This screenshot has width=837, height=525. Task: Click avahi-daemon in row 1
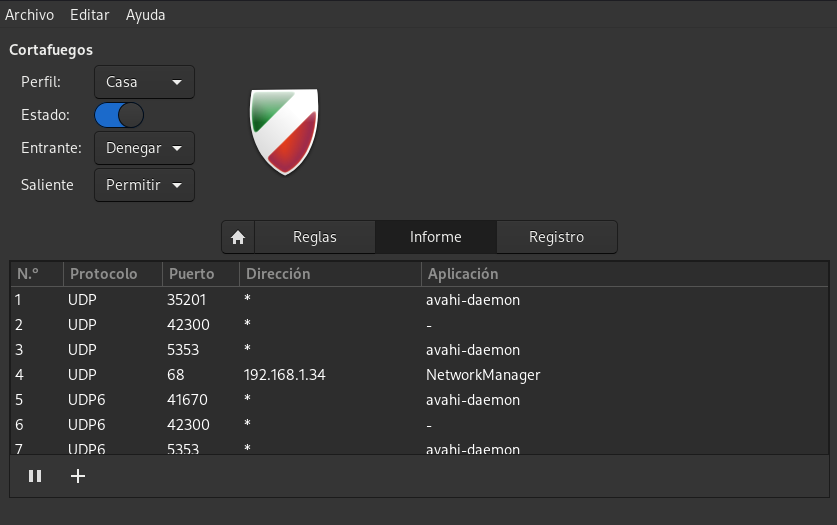[x=473, y=300]
